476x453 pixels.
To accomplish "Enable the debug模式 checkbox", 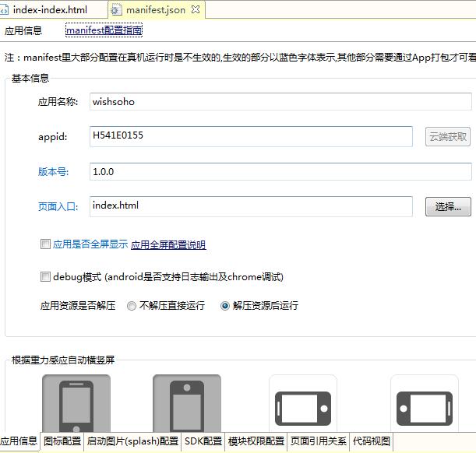I will pos(45,276).
